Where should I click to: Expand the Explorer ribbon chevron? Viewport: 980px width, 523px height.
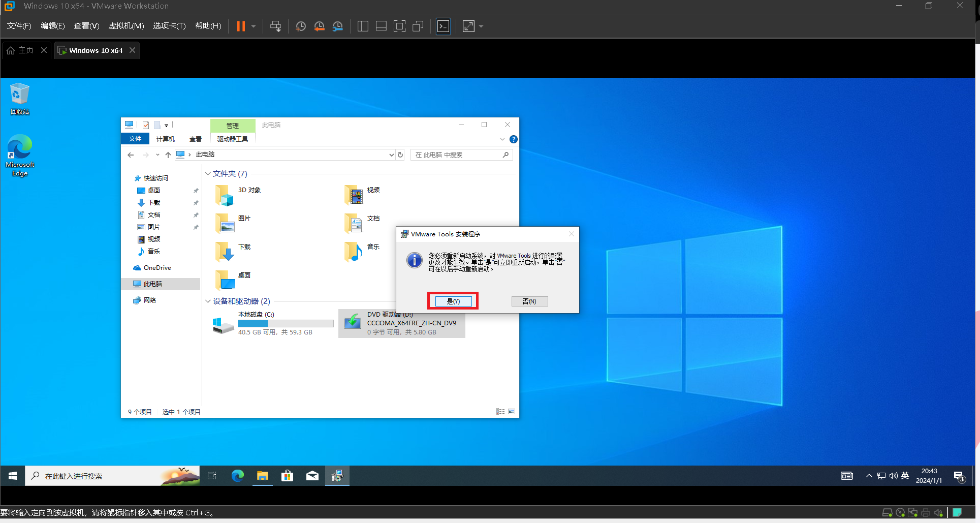pyautogui.click(x=502, y=139)
